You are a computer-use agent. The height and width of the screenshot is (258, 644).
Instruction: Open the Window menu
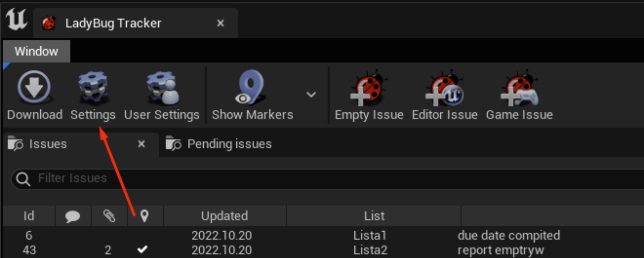click(x=36, y=51)
